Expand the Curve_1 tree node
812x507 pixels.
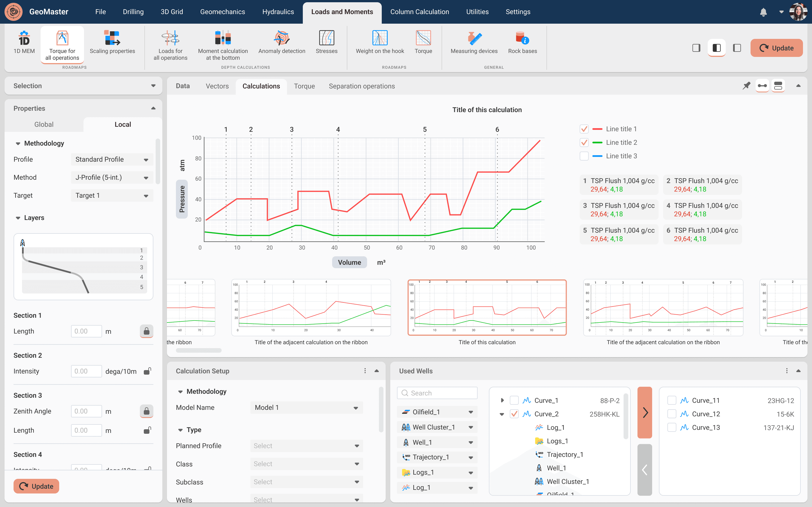502,400
